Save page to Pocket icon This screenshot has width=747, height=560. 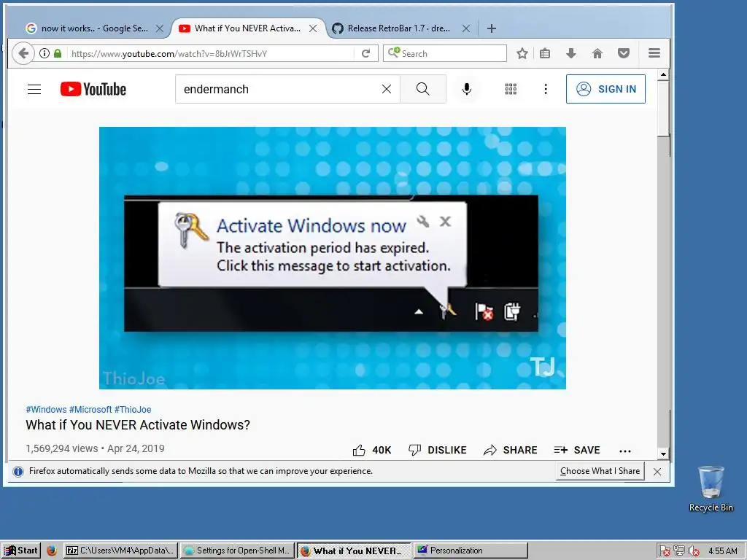[x=624, y=53]
